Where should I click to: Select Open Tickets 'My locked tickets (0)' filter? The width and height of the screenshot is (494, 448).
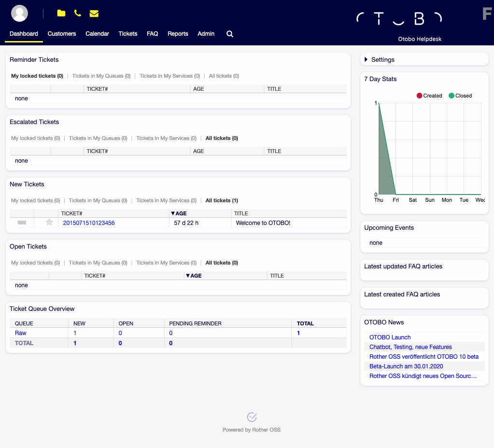click(35, 263)
